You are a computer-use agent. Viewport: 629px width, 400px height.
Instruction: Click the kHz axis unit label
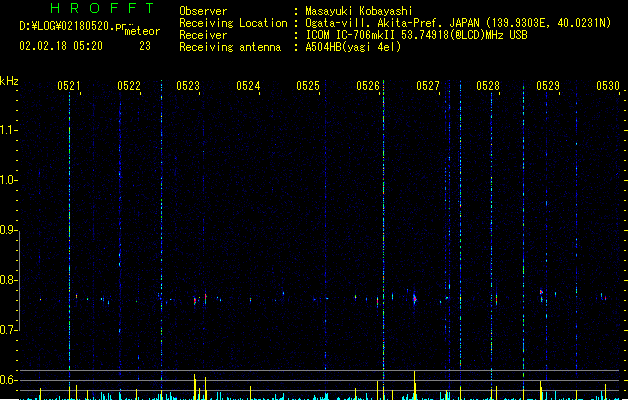coord(9,81)
